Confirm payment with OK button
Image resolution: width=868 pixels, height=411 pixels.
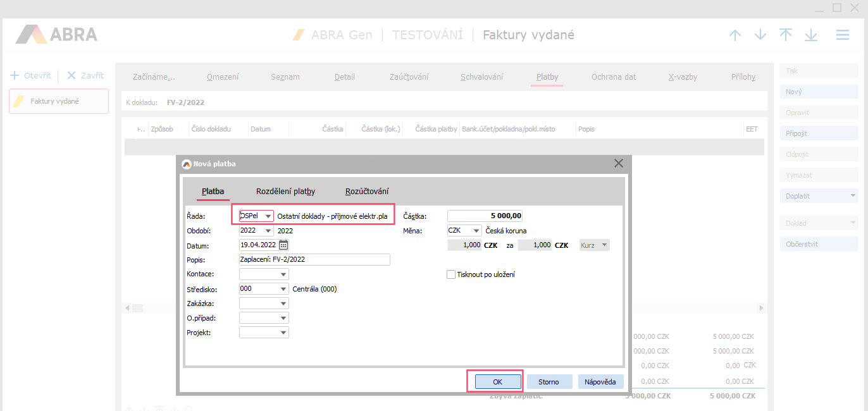[x=497, y=382]
